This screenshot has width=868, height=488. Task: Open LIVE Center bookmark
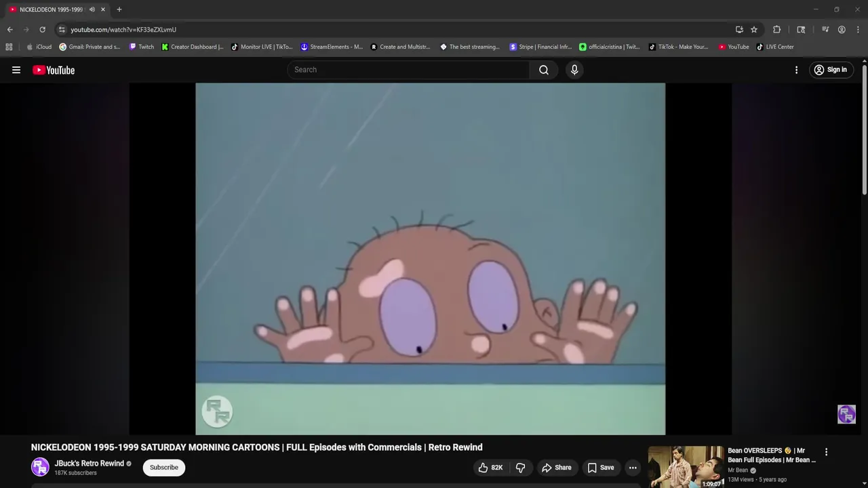coord(775,47)
